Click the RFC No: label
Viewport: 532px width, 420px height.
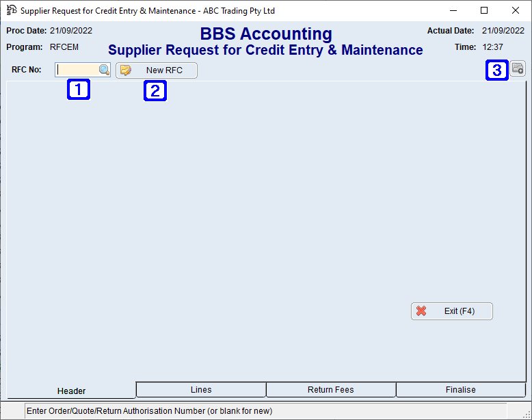point(27,70)
